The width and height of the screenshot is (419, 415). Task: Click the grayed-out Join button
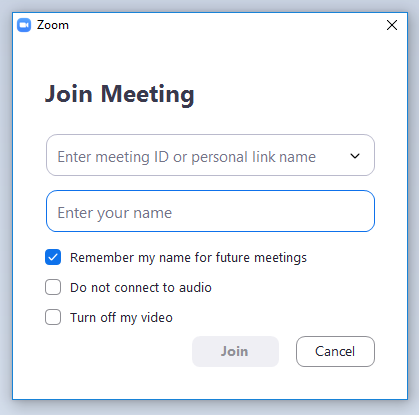click(x=235, y=351)
